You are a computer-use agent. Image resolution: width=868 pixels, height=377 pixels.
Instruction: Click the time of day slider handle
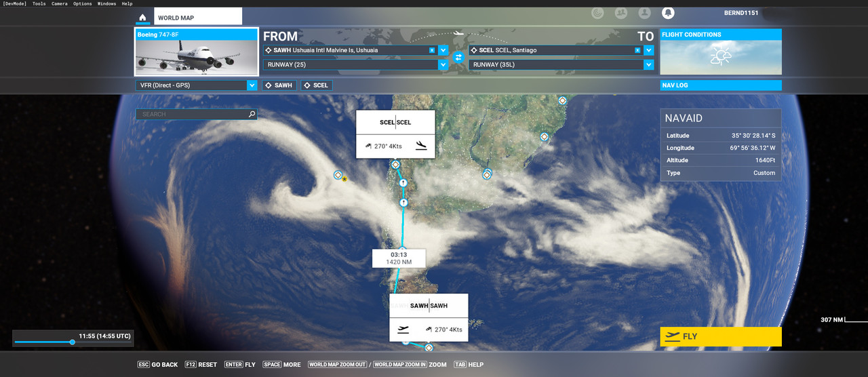[x=73, y=342]
